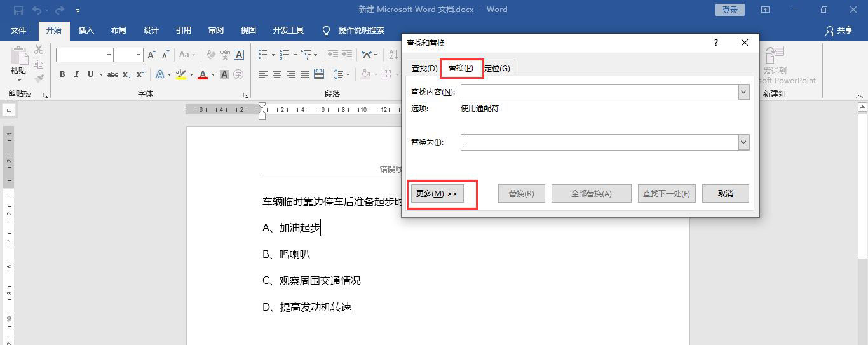Viewport: 868px width, 345px height.
Task: Apply superscript x² formatting
Action: pos(140,74)
